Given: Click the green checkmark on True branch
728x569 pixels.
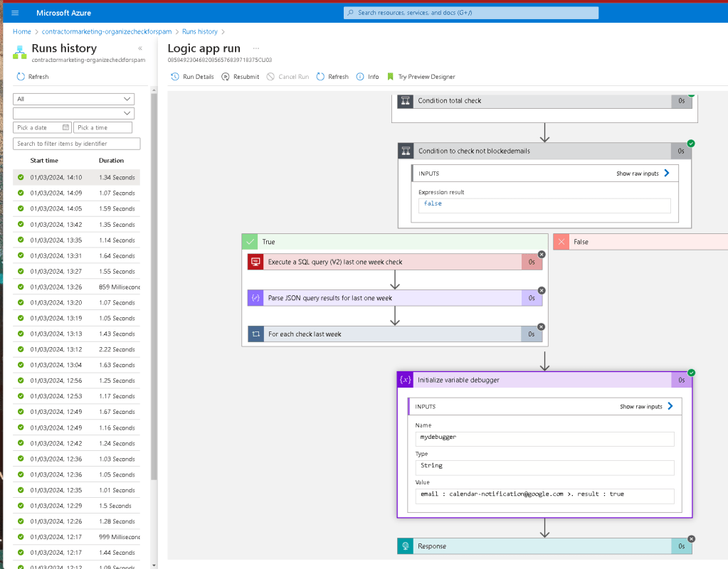Looking at the screenshot, I should pyautogui.click(x=250, y=242).
